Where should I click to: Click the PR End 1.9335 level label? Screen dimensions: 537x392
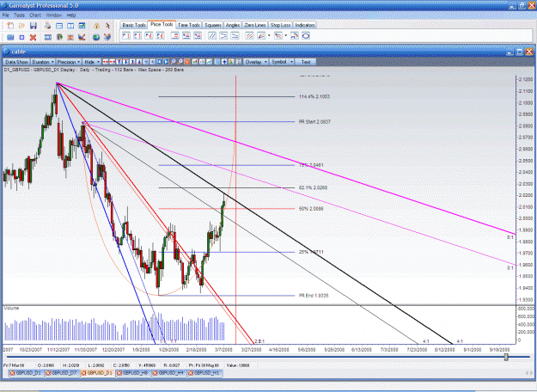314,296
